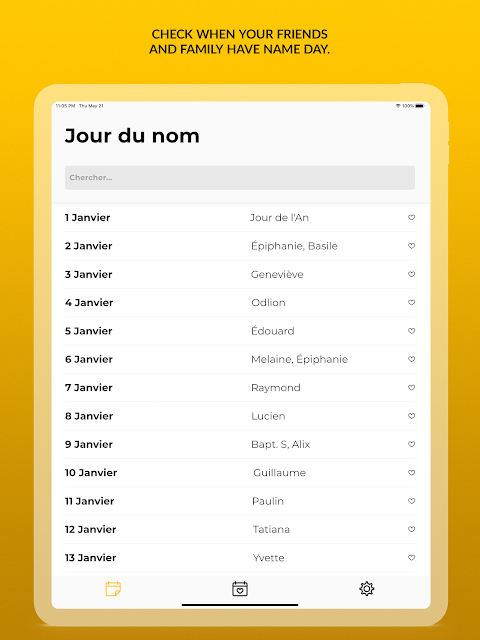
Task: Click the heart next to Paulin
Action: pyautogui.click(x=411, y=501)
